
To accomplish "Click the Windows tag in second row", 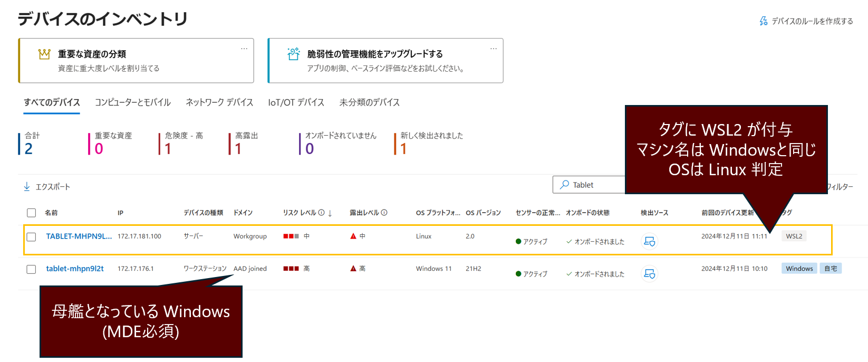I will (799, 269).
